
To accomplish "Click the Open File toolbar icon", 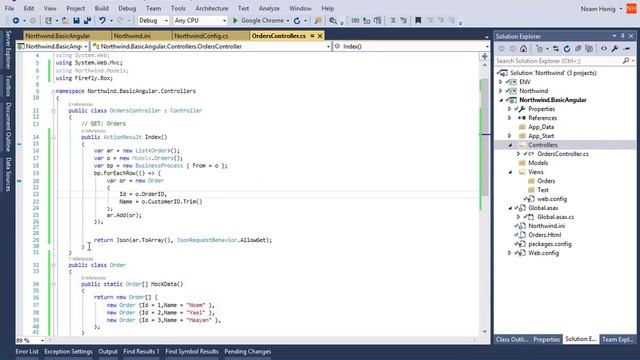I will coord(65,20).
